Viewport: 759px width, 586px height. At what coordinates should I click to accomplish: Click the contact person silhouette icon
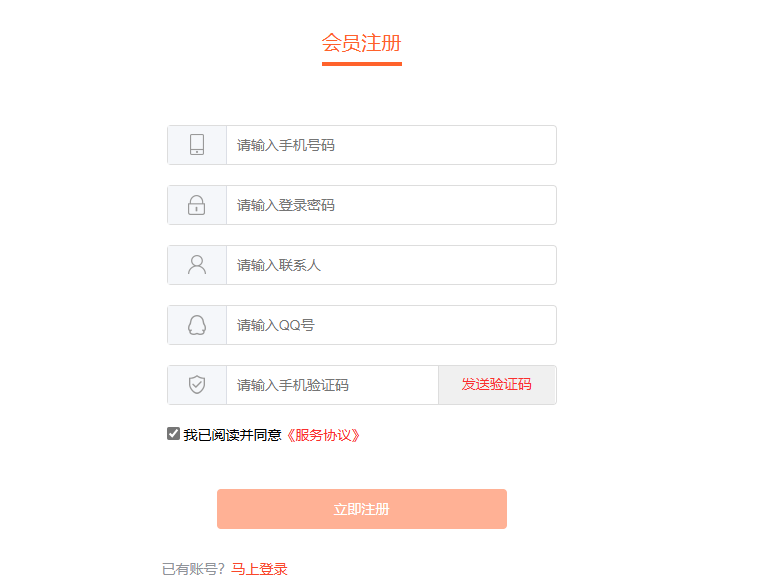197,265
